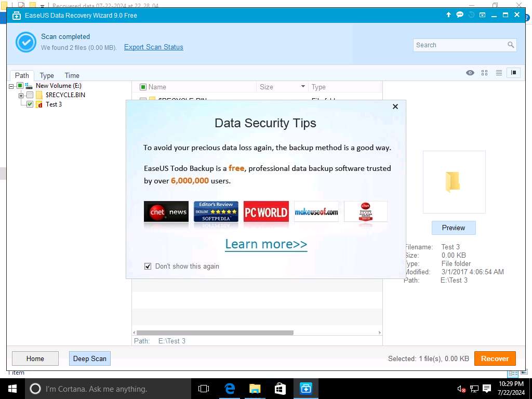Toggle the New Volume (E:) checkbox
This screenshot has height=399, width=532.
point(20,86)
